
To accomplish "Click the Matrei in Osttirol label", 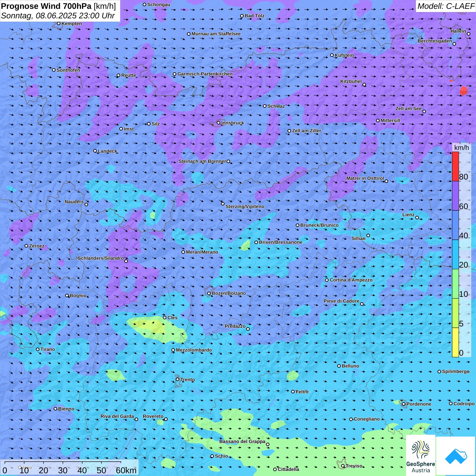I will (x=365, y=178).
